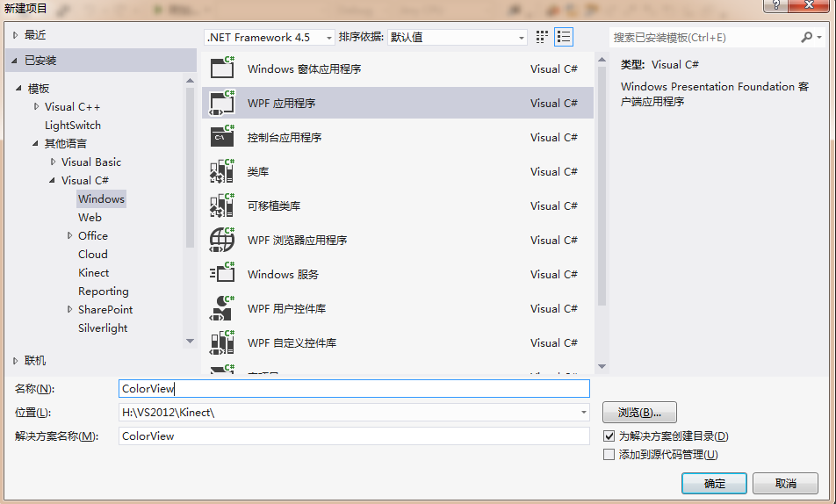Click the template list scroll up arrow
This screenshot has height=504, width=836.
point(602,60)
